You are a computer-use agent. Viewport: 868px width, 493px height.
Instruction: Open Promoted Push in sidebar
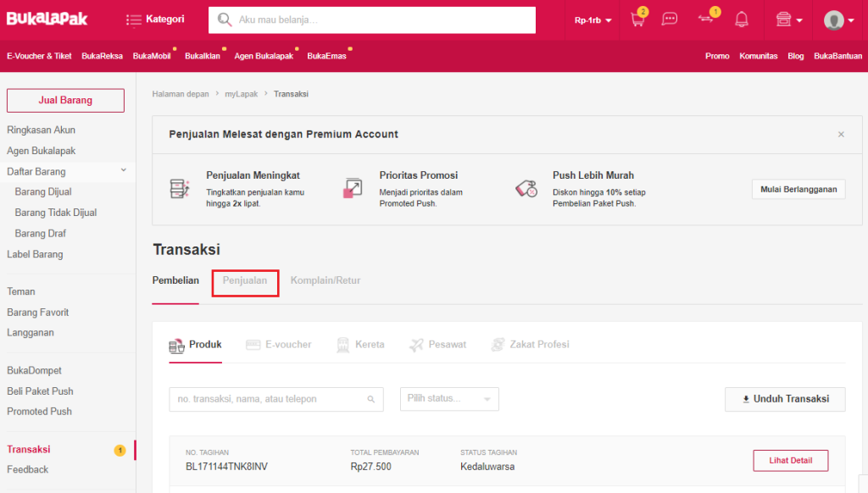point(39,412)
